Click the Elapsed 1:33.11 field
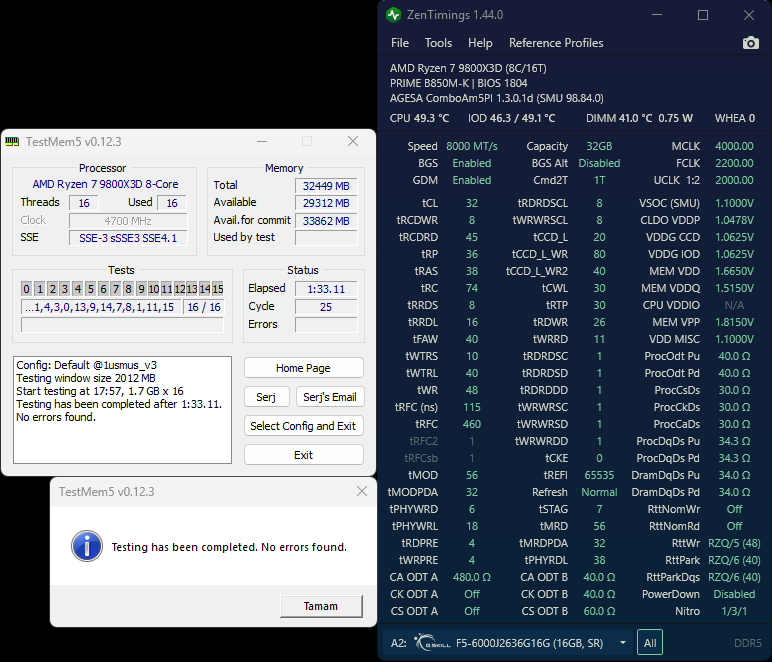The height and width of the screenshot is (662, 772). coord(326,289)
